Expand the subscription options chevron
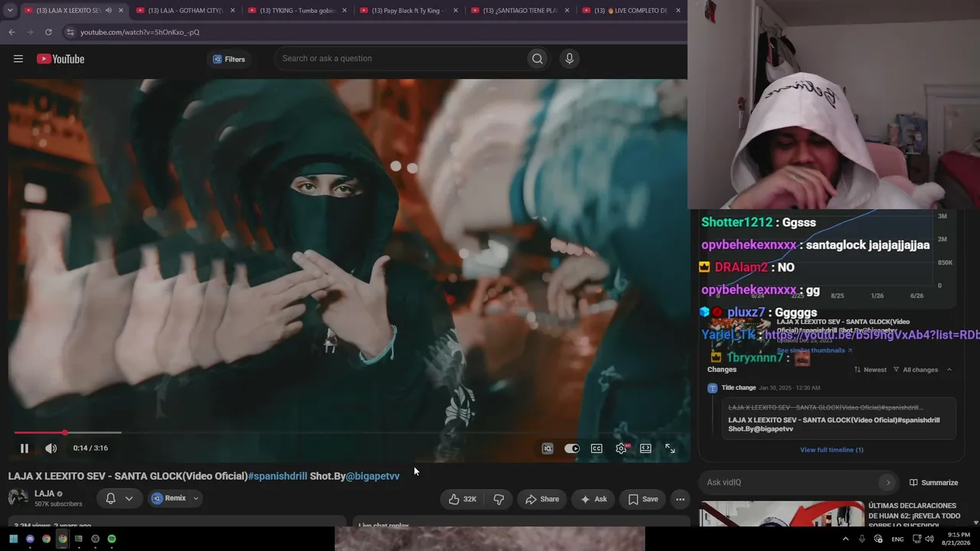This screenshot has width=980, height=551. [129, 498]
